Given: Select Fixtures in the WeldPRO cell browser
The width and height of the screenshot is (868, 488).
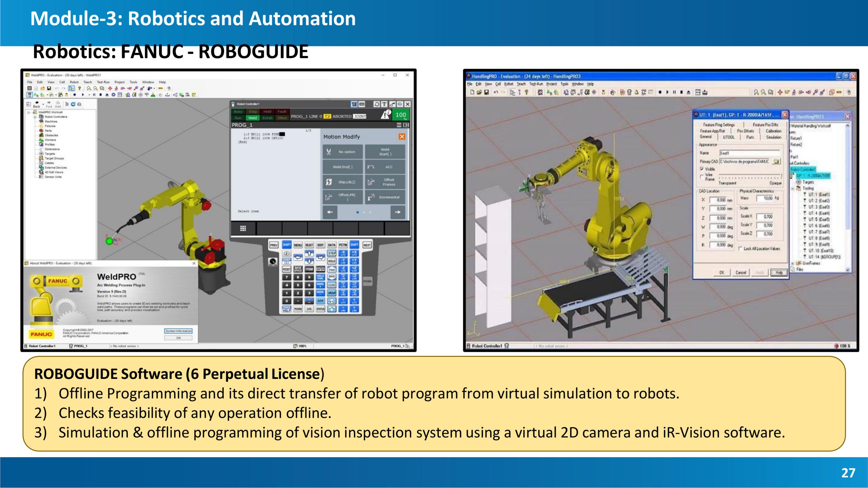Looking at the screenshot, I should click(x=50, y=126).
